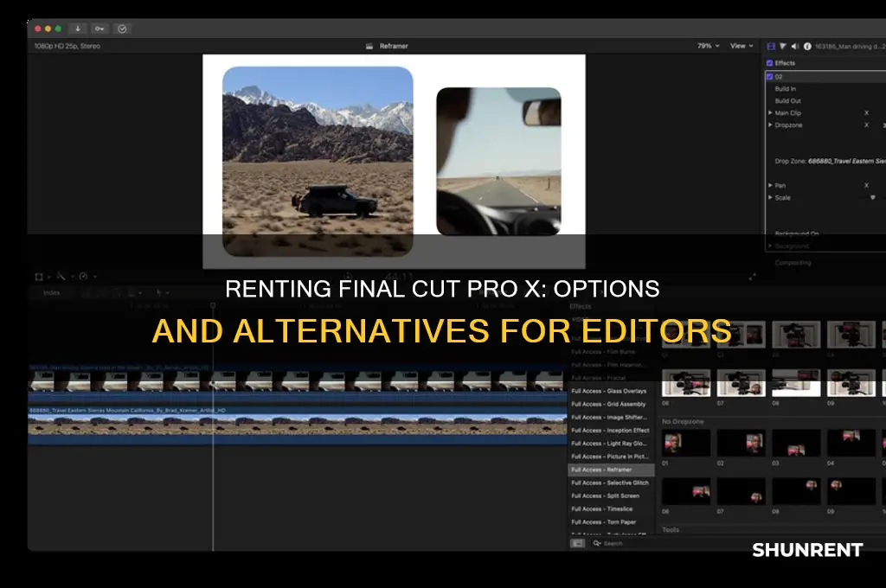886x588 pixels.
Task: Click the Index button in timeline
Action: point(51,292)
